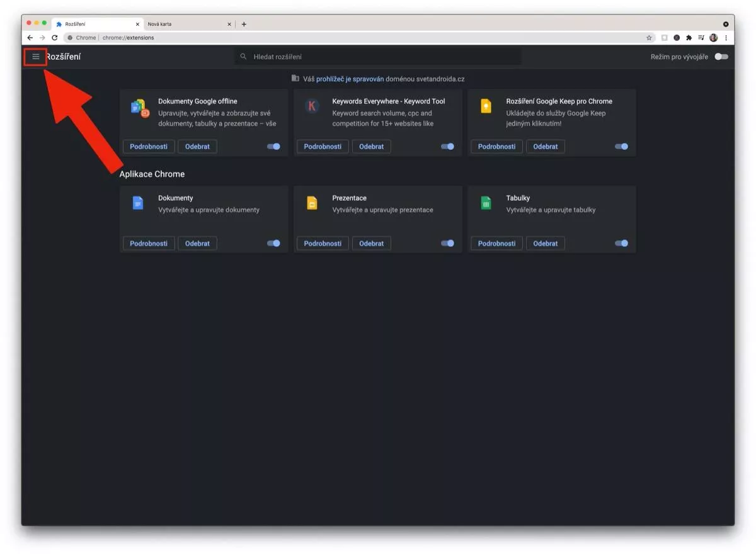Open Podrobnosti for Dokumenty app
This screenshot has height=554, width=756.
coord(149,243)
